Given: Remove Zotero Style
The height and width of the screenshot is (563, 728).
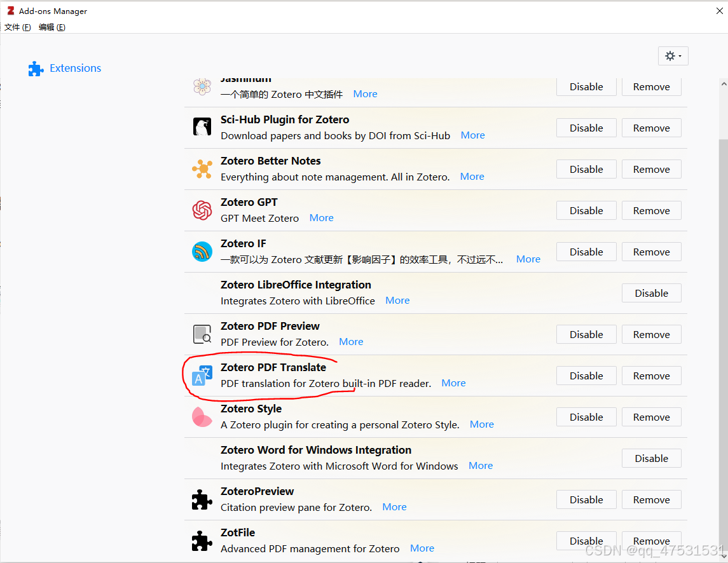Looking at the screenshot, I should coord(652,417).
